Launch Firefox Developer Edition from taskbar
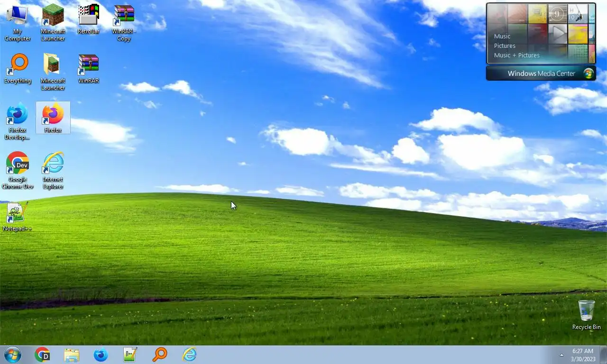Screen dimensions: 607x364 point(101,355)
